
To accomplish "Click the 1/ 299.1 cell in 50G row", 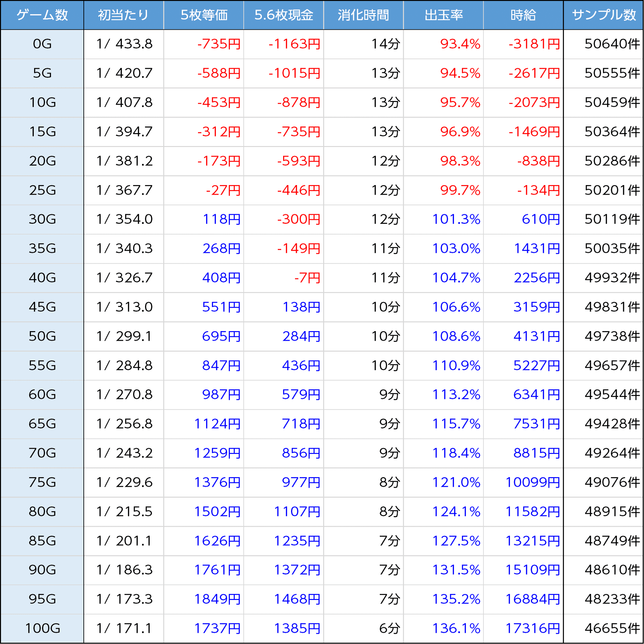I will pyautogui.click(x=124, y=336).
